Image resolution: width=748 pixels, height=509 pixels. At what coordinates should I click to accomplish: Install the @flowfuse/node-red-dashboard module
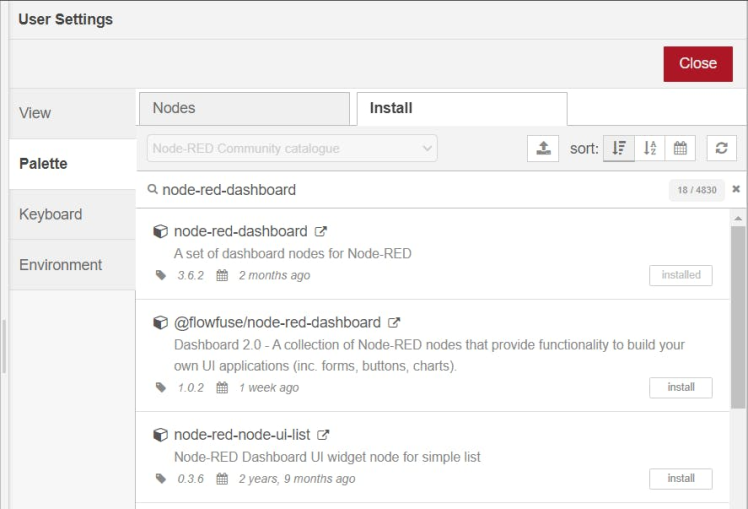click(x=680, y=387)
